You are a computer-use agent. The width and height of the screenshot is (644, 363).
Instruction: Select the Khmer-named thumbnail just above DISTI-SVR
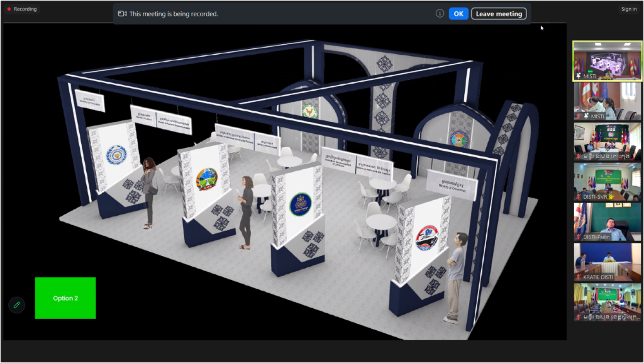[607, 141]
